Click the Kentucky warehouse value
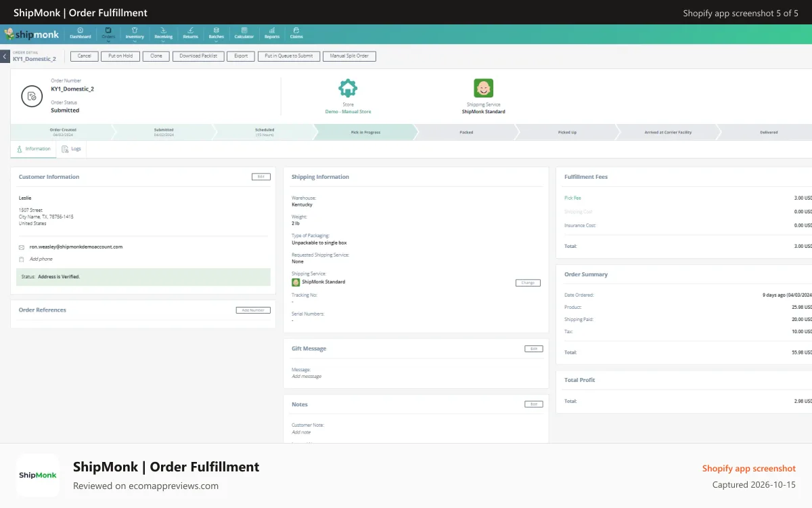Screen dimensions: 812x508 (302, 205)
